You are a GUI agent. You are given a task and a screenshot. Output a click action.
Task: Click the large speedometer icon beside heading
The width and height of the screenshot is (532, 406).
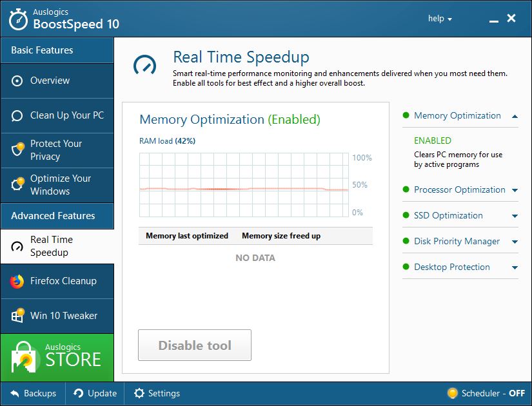click(145, 65)
